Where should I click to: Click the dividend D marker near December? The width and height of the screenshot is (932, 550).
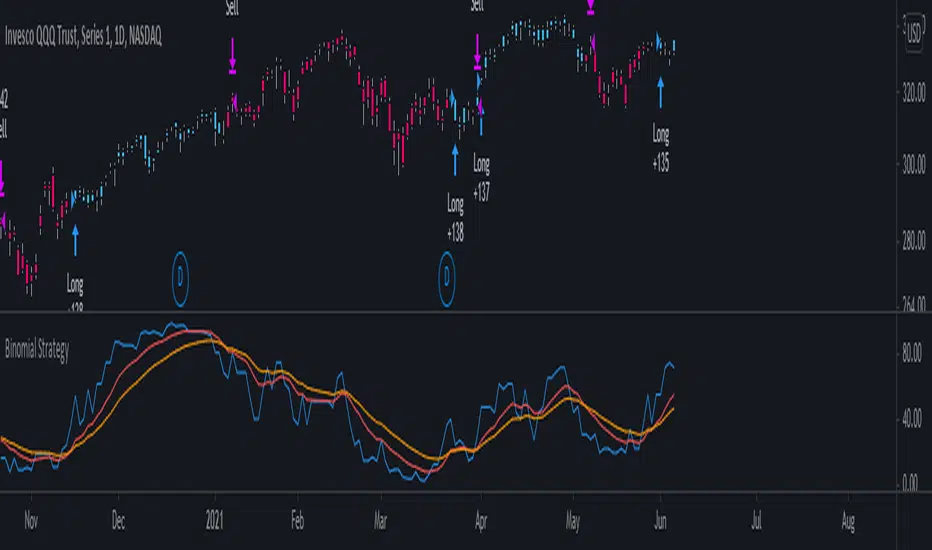click(180, 271)
